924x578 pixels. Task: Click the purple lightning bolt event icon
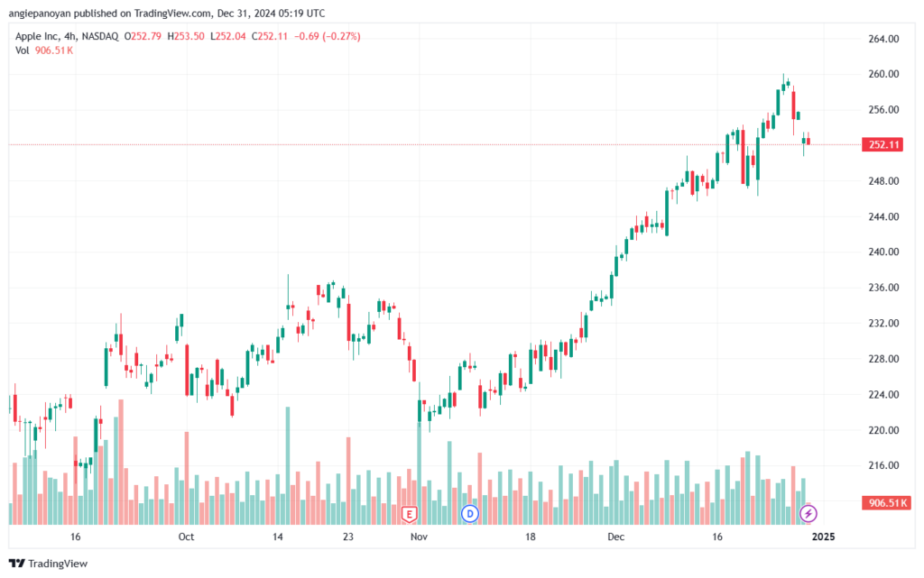point(808,514)
